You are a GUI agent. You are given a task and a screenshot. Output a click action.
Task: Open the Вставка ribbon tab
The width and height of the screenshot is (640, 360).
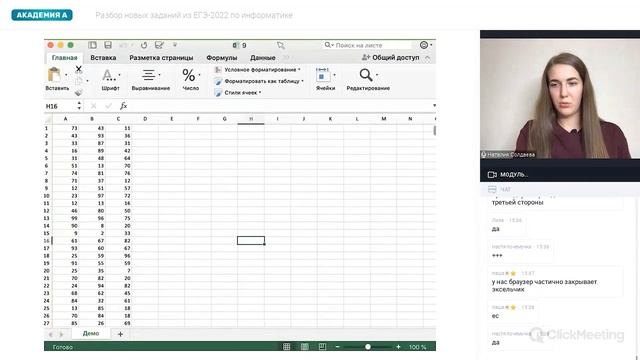(103, 58)
